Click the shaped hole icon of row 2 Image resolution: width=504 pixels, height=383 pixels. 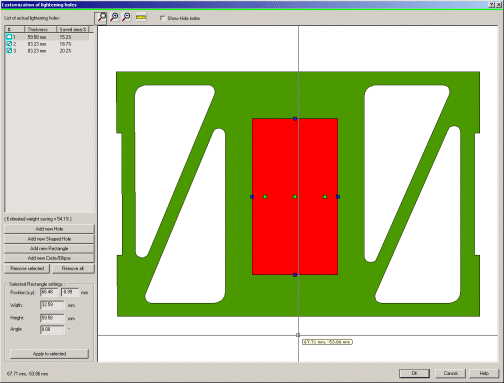point(9,44)
